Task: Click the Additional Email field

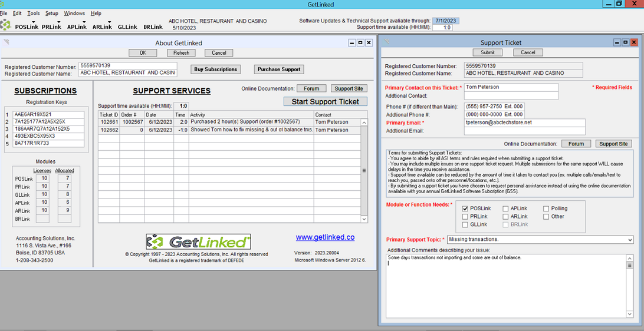Action: click(524, 131)
